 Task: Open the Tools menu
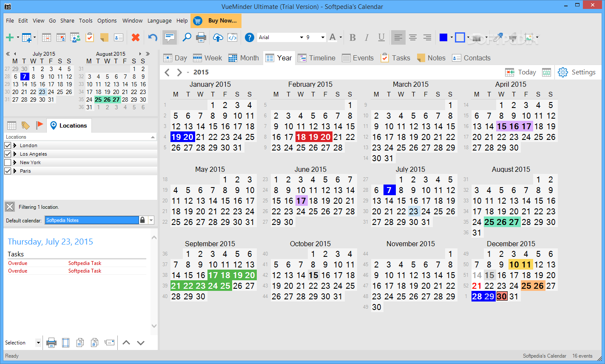pyautogui.click(x=85, y=20)
